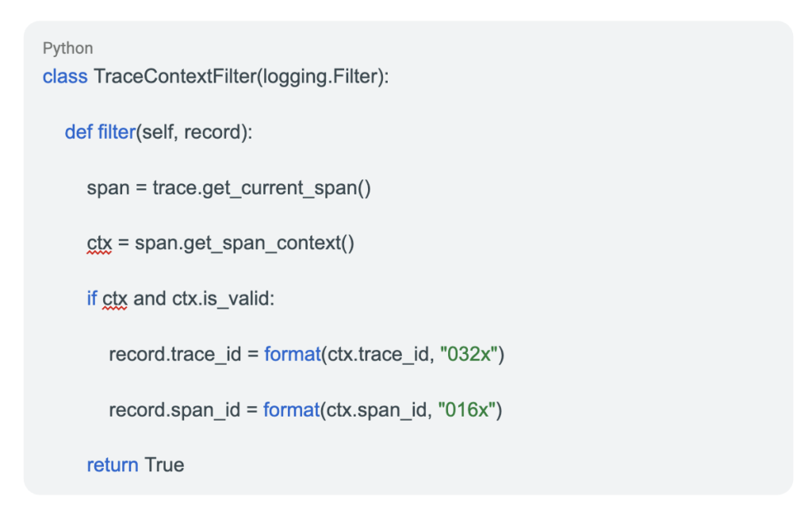Click the "016x" string literal

466,409
